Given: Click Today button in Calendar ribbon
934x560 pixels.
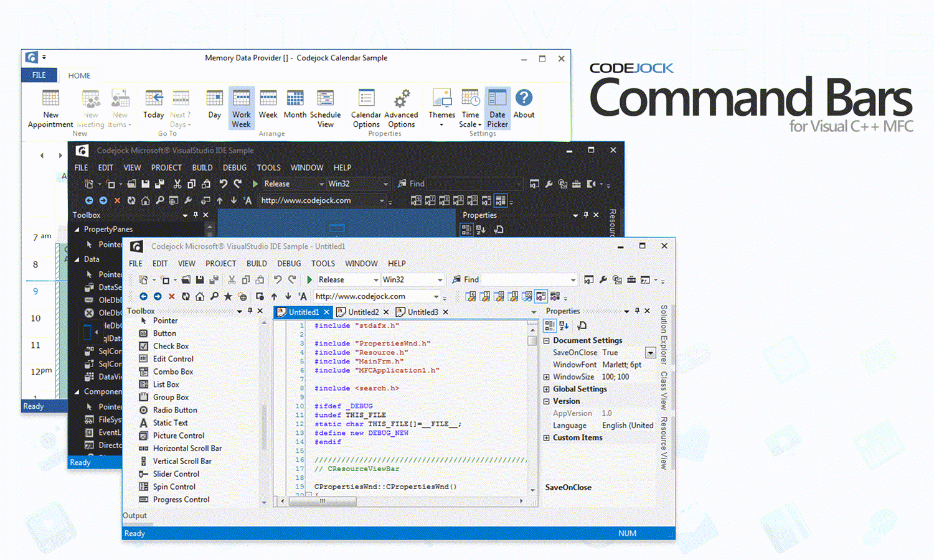Looking at the screenshot, I should click(154, 105).
